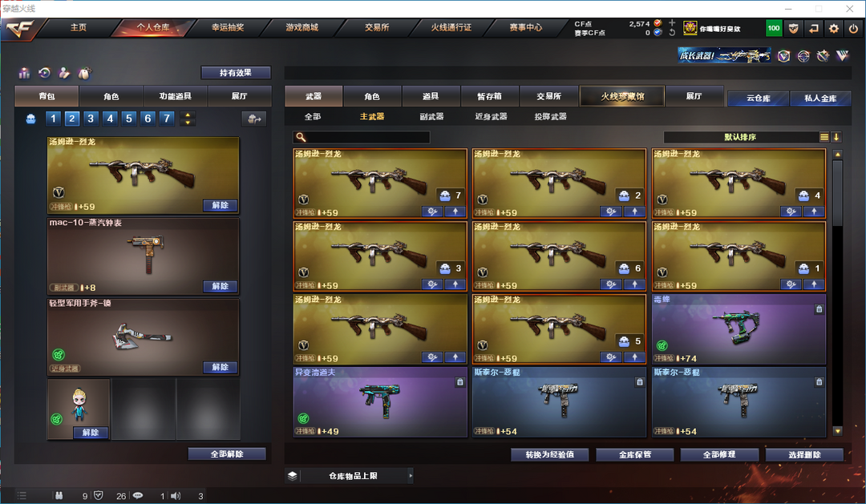Open the 默认排序 sort dropdown
This screenshot has height=504, width=866.
coord(741,137)
